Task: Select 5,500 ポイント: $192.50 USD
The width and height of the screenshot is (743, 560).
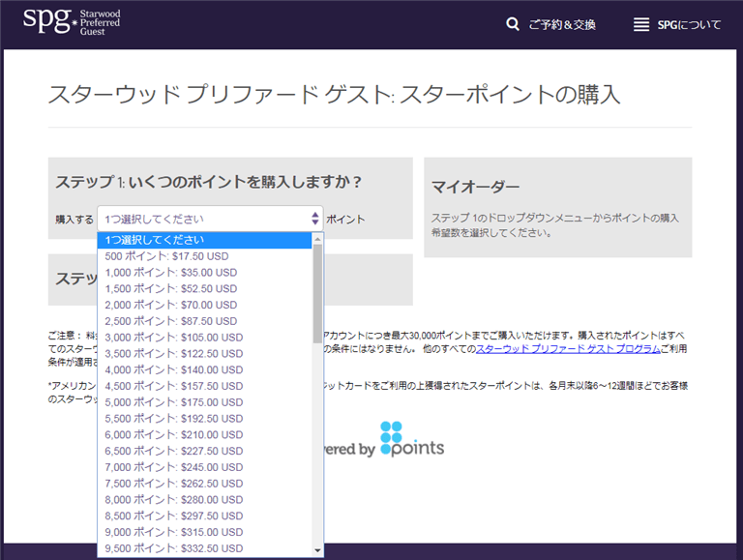Action: 204,419
